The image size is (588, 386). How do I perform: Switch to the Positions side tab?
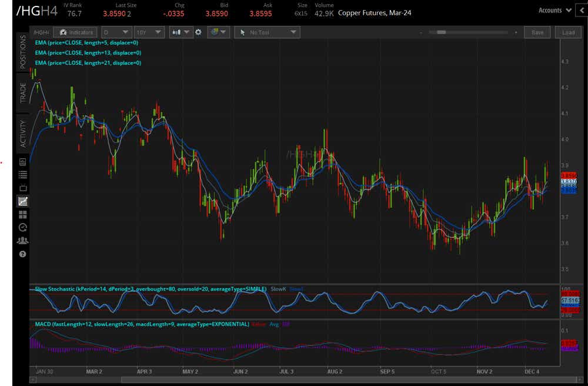pyautogui.click(x=23, y=52)
